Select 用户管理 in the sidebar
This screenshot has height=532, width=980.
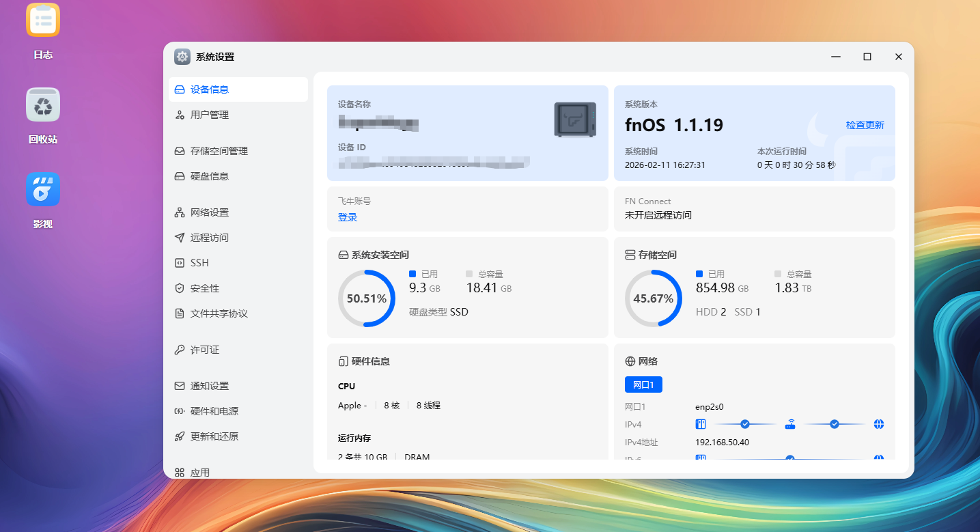(209, 115)
